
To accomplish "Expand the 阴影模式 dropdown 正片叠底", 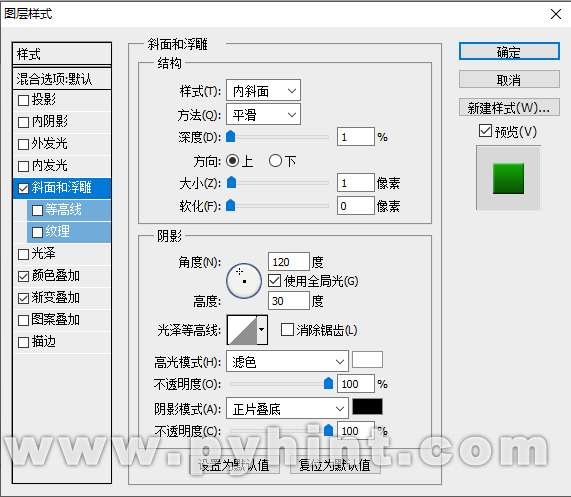I will pyautogui.click(x=287, y=409).
